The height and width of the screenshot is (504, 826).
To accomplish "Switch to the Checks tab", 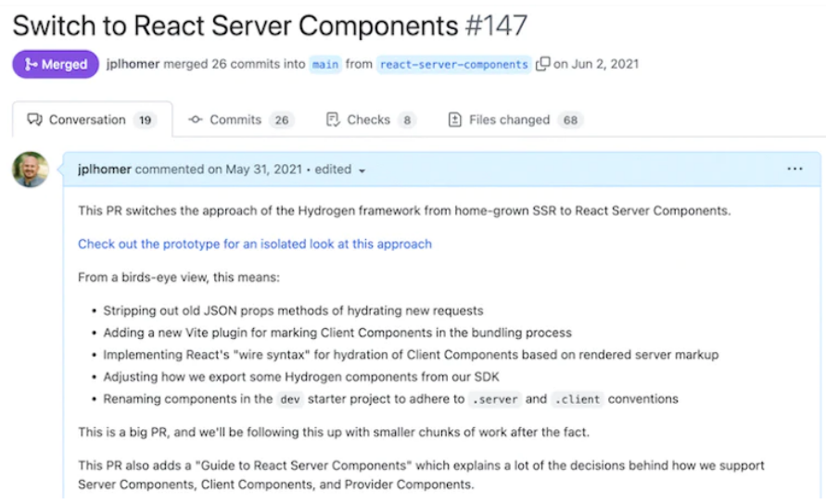I will pyautogui.click(x=371, y=120).
